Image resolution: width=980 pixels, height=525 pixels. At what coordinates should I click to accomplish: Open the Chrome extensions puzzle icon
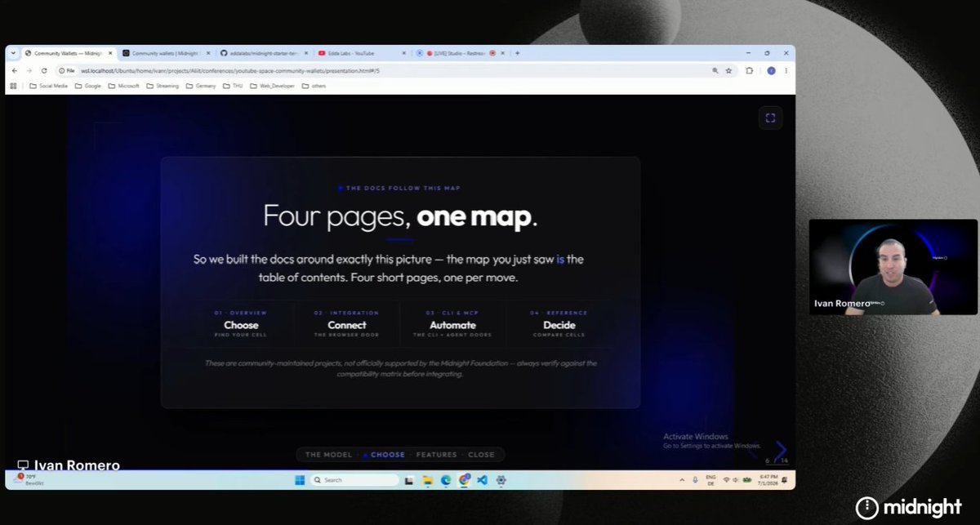point(749,71)
